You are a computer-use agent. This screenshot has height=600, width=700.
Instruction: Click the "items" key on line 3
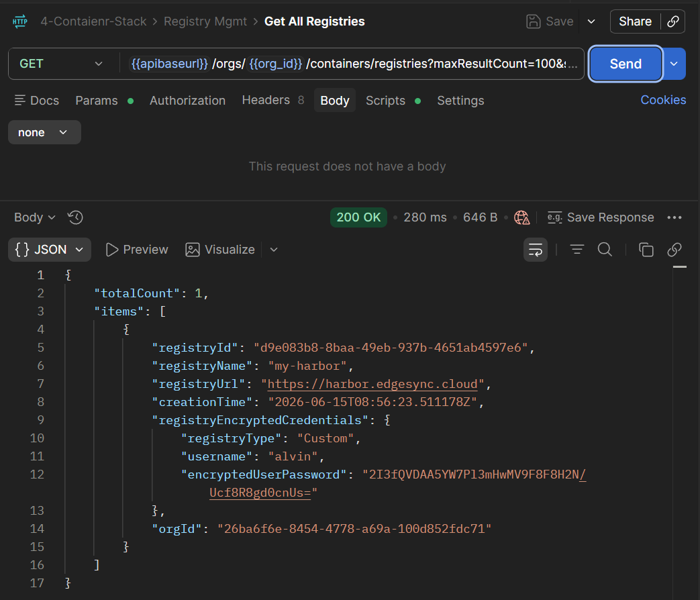click(119, 311)
